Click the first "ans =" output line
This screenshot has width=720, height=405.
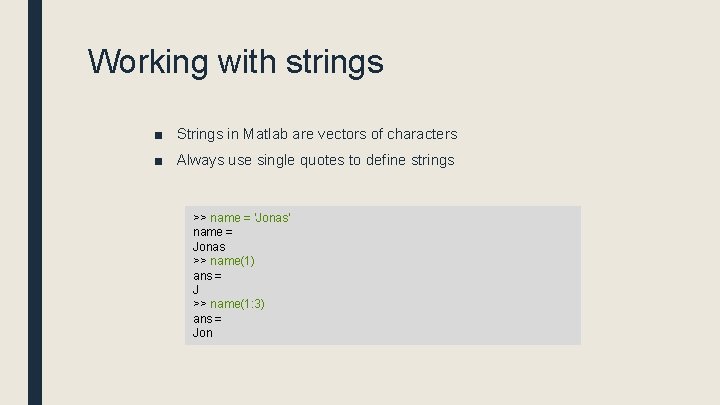click(x=207, y=275)
